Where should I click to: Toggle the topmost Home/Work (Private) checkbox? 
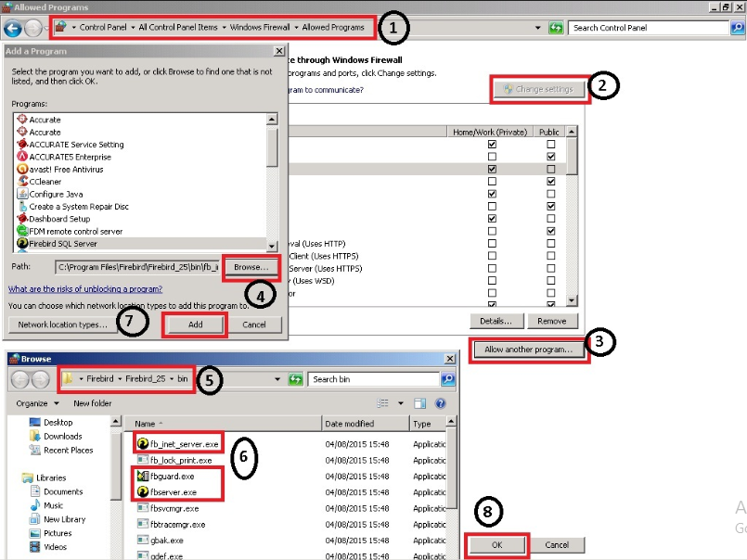(492, 145)
